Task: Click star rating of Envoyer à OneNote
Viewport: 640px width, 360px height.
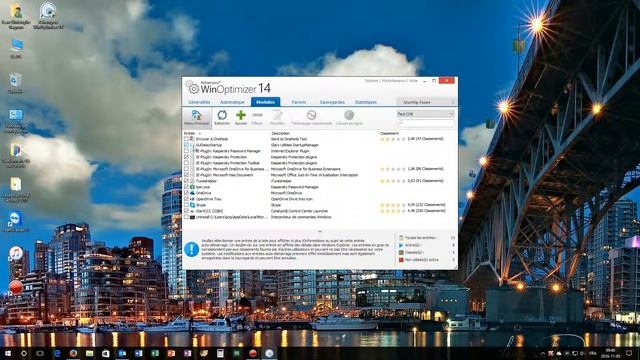Action: click(393, 139)
